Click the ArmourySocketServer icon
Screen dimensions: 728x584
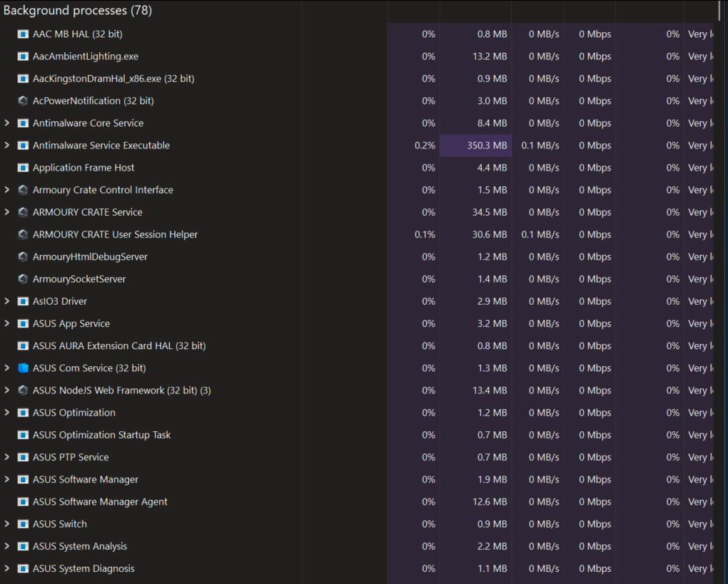(23, 279)
